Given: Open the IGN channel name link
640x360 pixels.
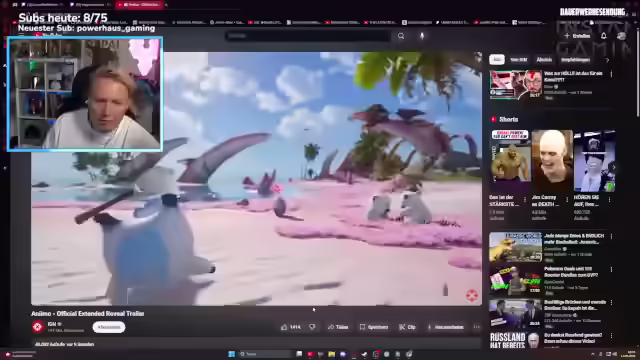Looking at the screenshot, I should coord(52,324).
